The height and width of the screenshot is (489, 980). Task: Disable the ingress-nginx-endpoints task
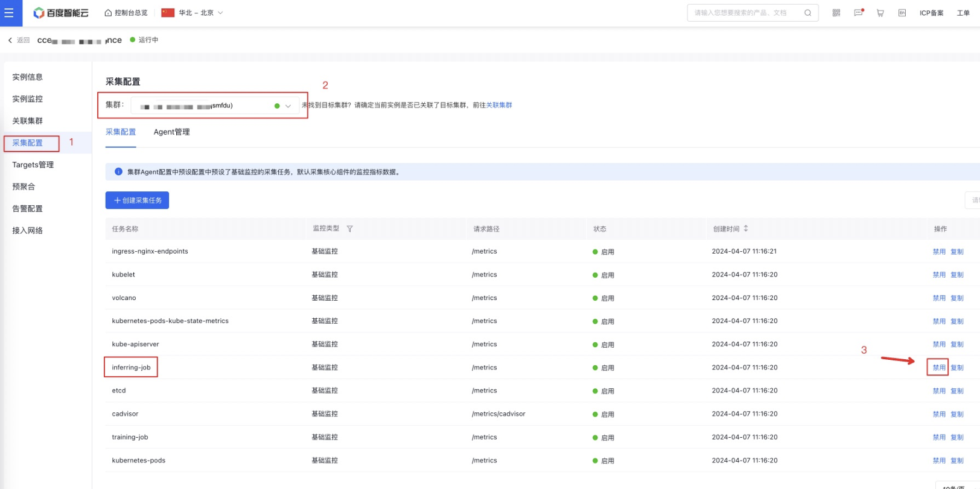coord(939,252)
